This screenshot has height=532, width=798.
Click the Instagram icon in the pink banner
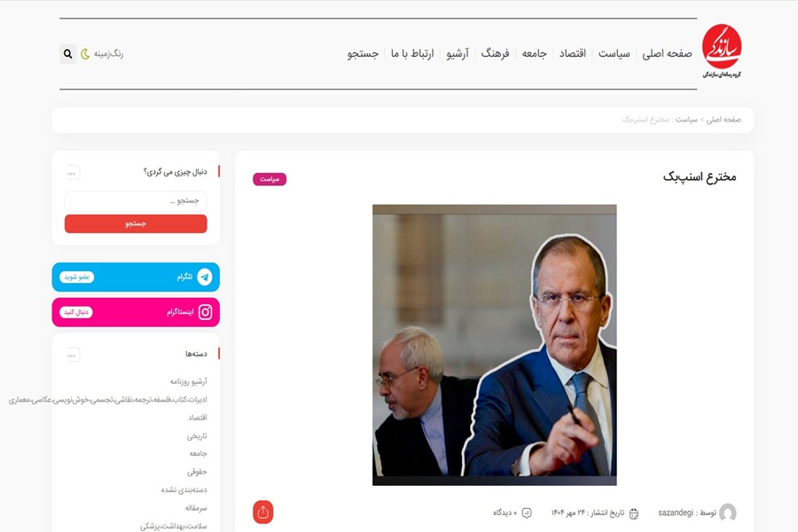click(x=205, y=312)
